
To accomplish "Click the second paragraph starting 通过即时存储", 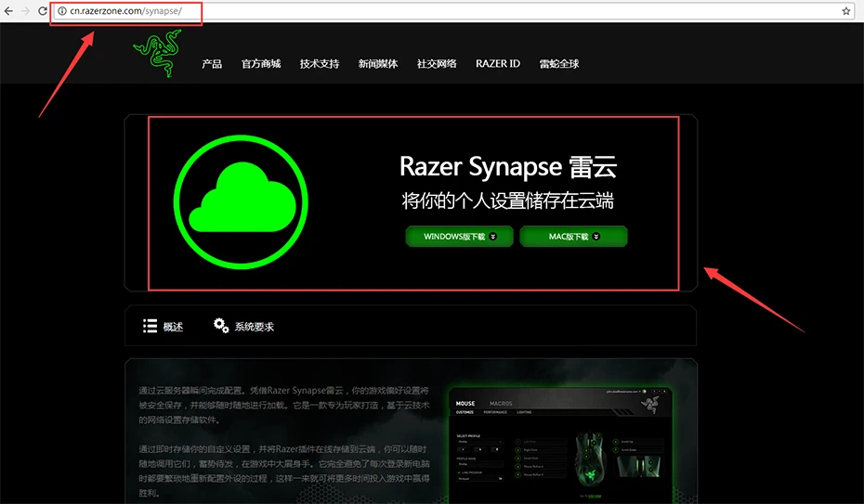I will (x=283, y=471).
